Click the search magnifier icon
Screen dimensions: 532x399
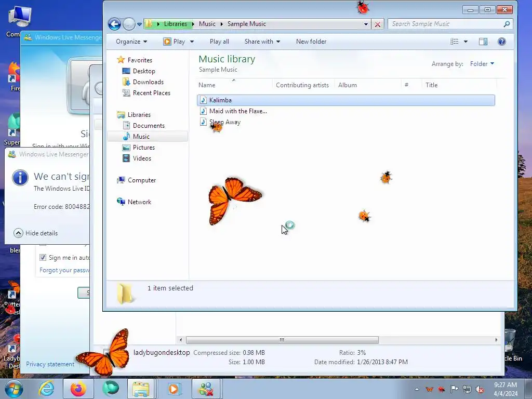point(507,24)
